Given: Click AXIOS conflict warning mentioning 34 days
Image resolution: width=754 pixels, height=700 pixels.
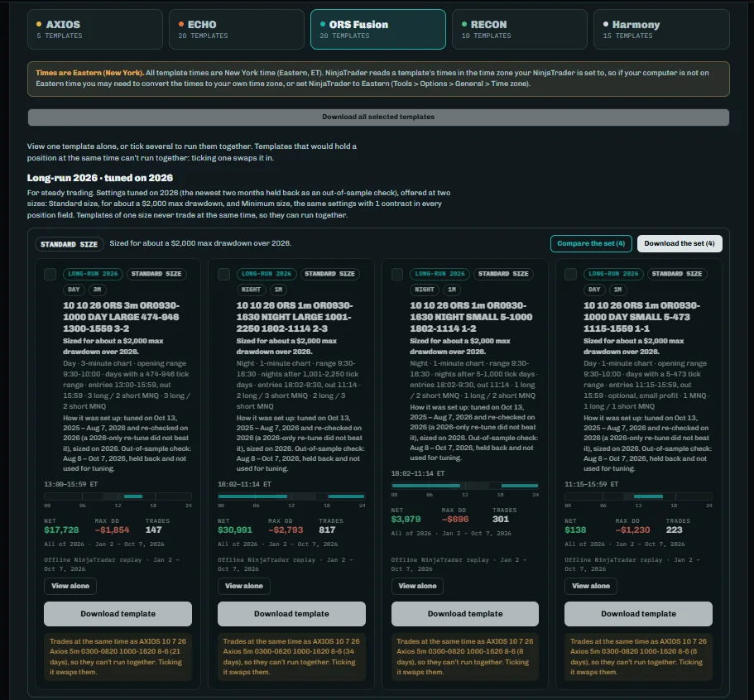Looking at the screenshot, I should coord(291,657).
